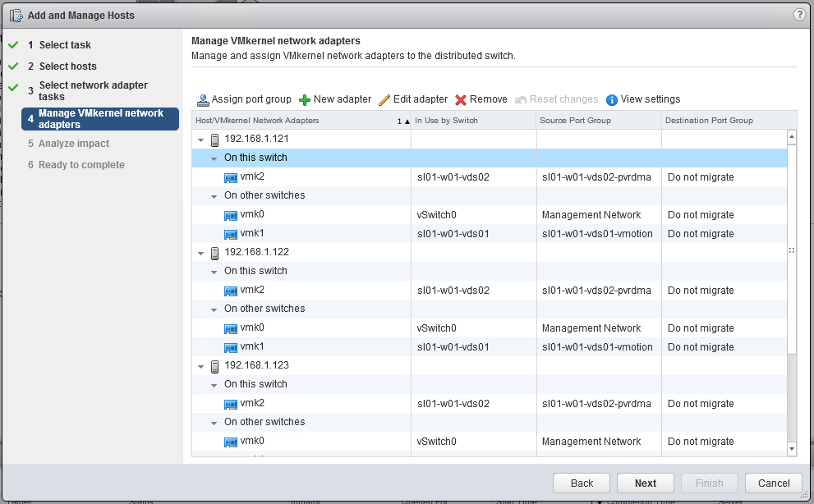Select vmk2 adapter icon under 192.168.1.121

(231, 178)
